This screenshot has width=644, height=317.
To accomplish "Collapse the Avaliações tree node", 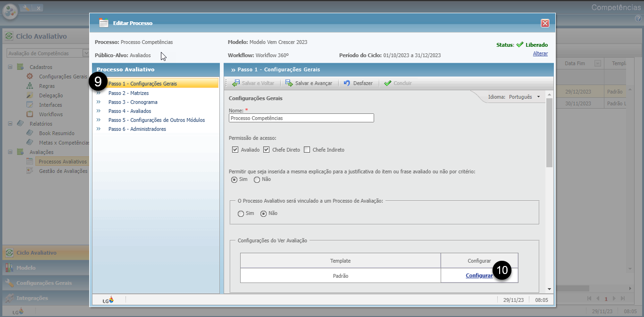I will tap(10, 152).
